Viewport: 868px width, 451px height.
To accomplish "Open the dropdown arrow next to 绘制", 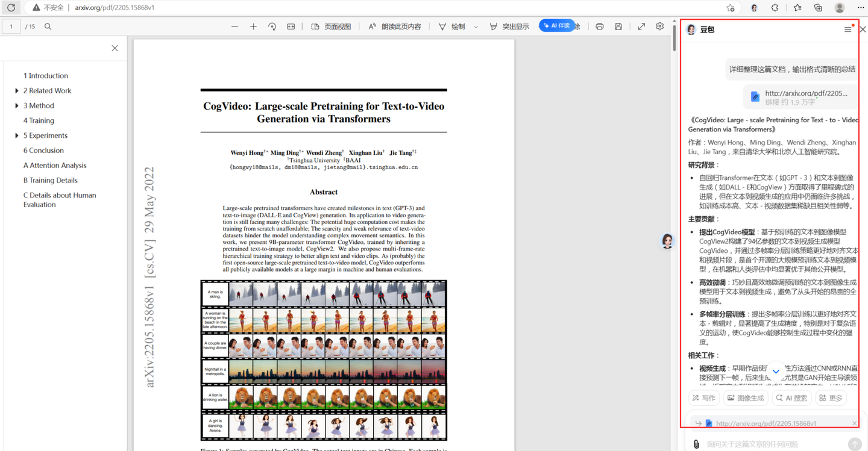I will 476,26.
